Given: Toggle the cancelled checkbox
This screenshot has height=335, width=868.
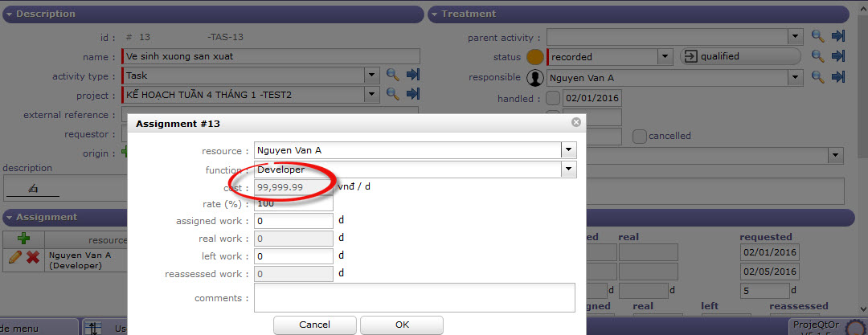Looking at the screenshot, I should (640, 136).
